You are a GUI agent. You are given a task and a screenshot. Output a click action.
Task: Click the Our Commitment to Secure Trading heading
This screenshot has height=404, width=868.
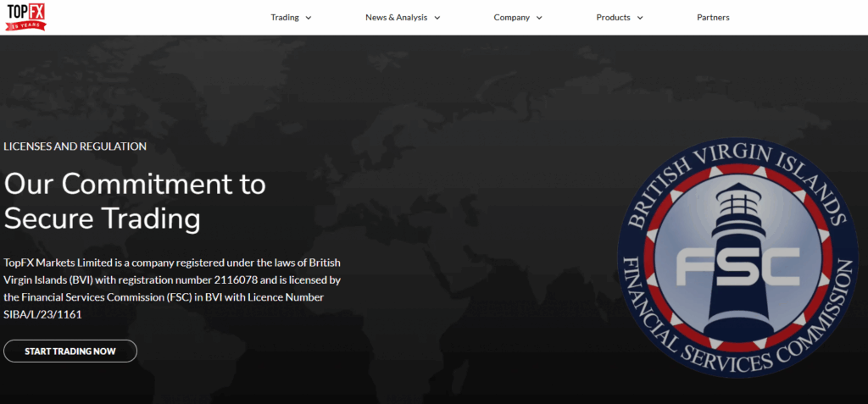(x=135, y=201)
